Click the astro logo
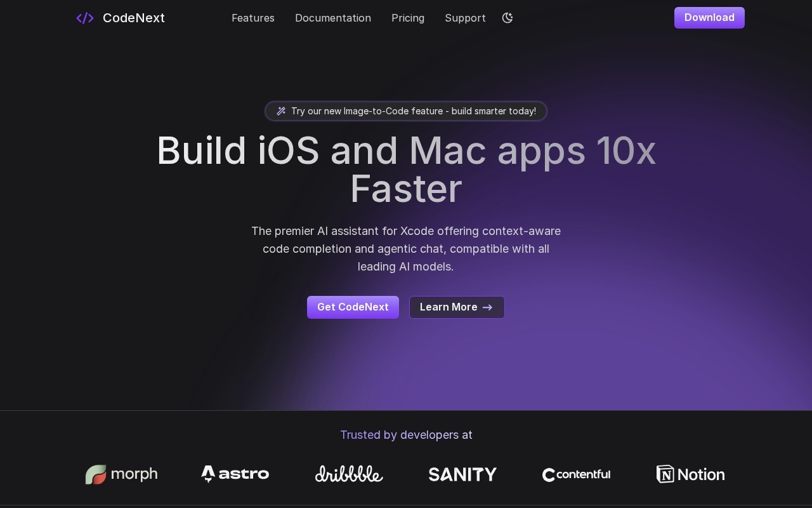 (x=235, y=474)
